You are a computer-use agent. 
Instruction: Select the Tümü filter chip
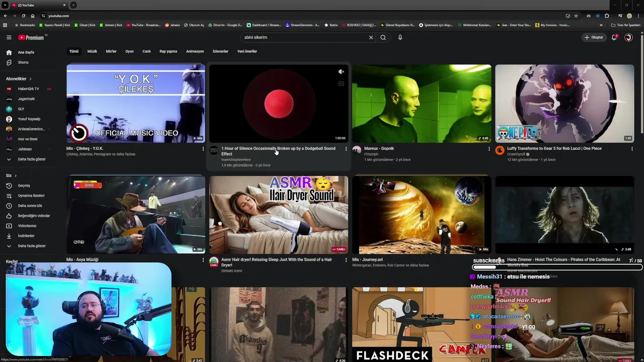[x=74, y=51]
